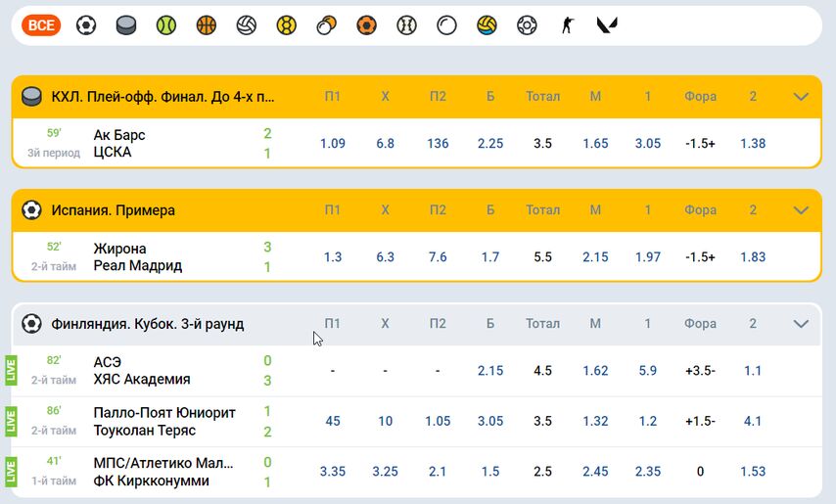Collapse the Испания. Примера section
The width and height of the screenshot is (836, 504).
point(801,210)
